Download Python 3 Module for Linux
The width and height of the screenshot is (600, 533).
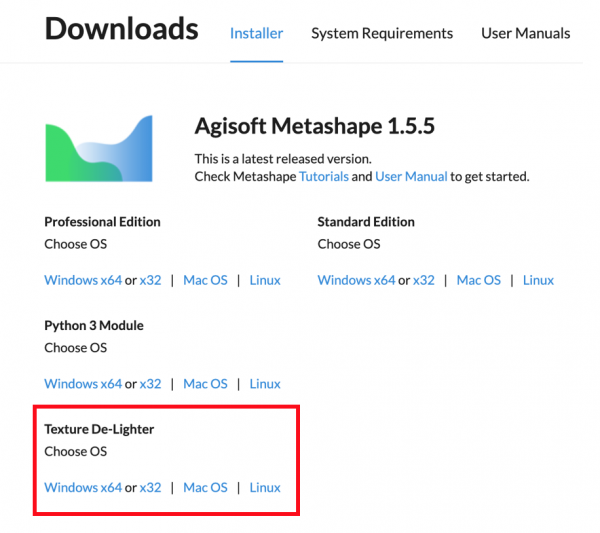tap(265, 384)
